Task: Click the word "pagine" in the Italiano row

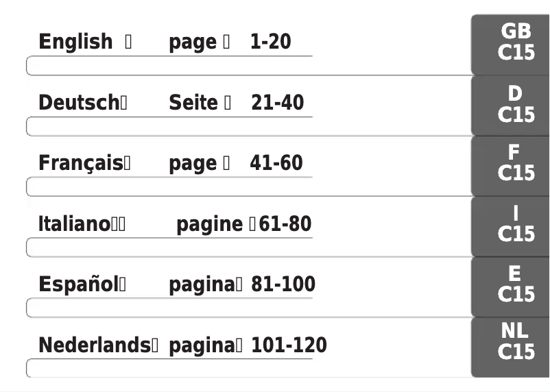Action: [210, 225]
